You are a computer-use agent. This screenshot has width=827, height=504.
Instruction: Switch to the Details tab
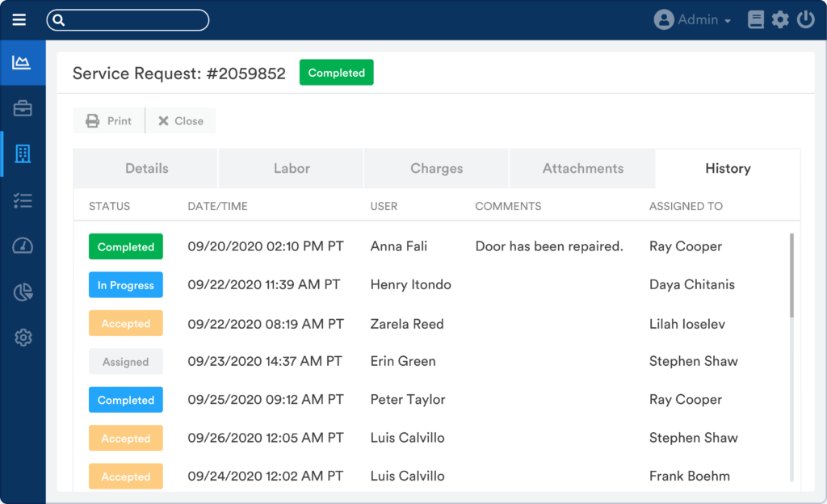145,169
